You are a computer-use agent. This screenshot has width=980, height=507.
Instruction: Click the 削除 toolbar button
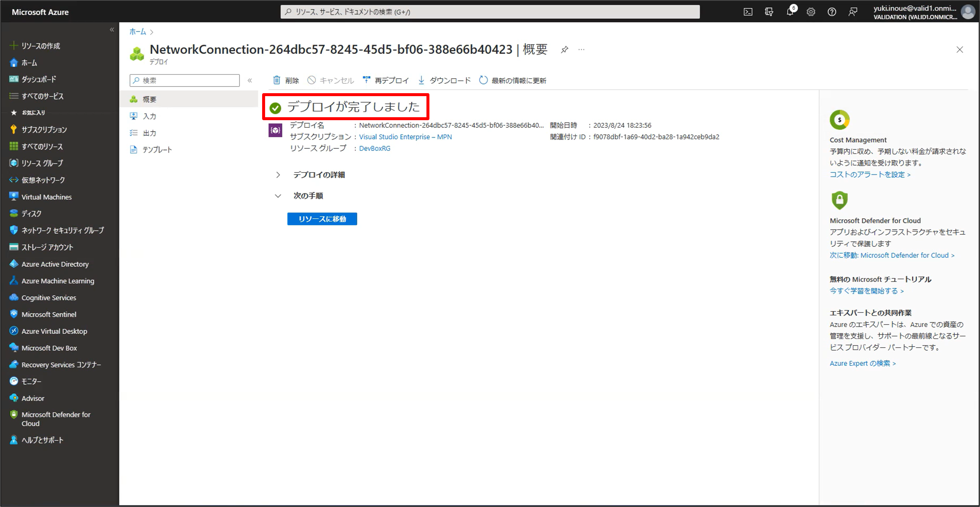pos(286,80)
